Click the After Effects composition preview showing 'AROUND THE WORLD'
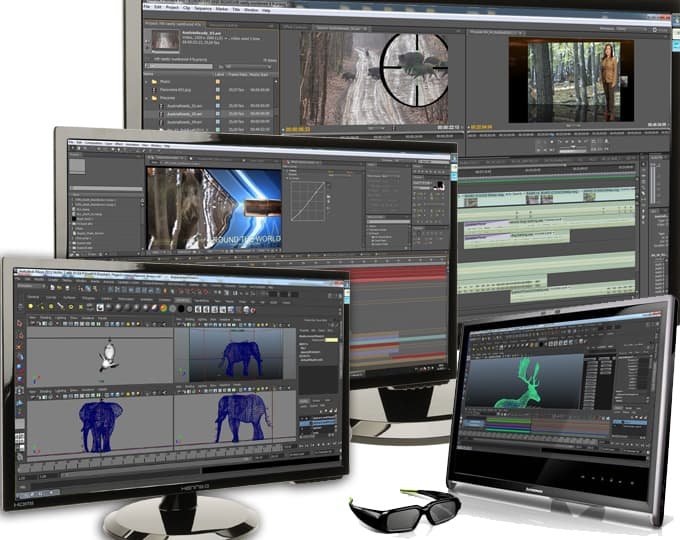 click(x=214, y=209)
